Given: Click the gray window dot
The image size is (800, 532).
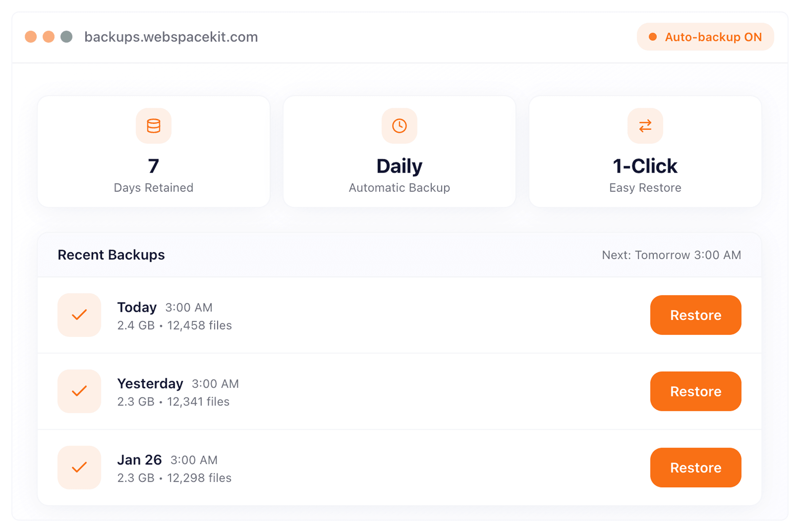Looking at the screenshot, I should [67, 37].
